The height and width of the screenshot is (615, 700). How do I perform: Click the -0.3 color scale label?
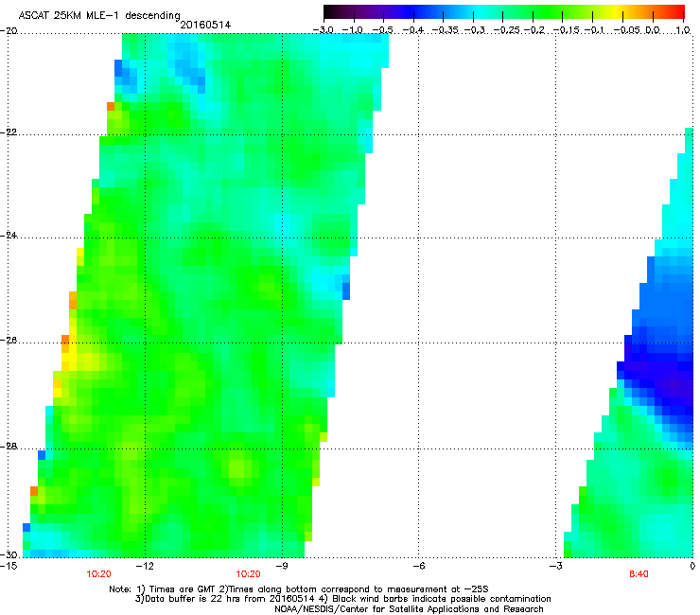(x=474, y=30)
